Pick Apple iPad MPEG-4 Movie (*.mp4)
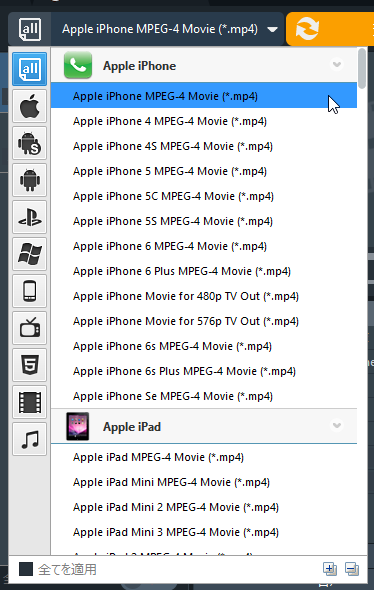The width and height of the screenshot is (374, 590). pyautogui.click(x=204, y=457)
